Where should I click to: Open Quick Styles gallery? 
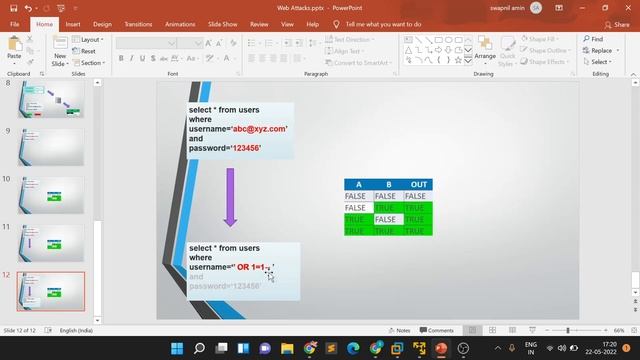[x=507, y=51]
